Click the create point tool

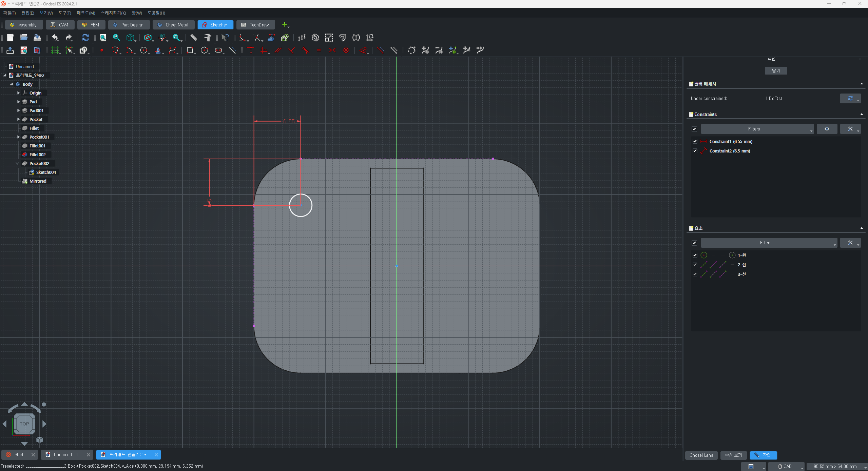[102, 50]
